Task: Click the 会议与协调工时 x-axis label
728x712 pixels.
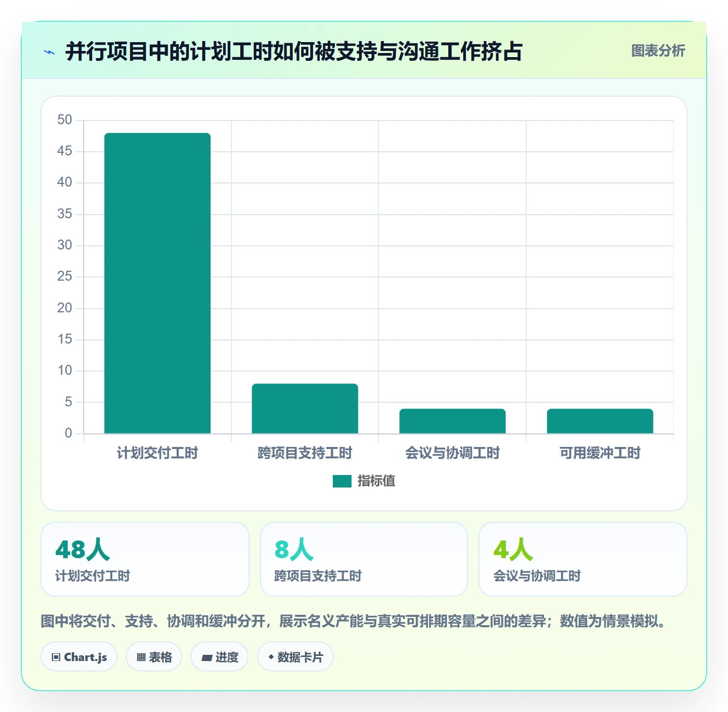Action: [452, 453]
